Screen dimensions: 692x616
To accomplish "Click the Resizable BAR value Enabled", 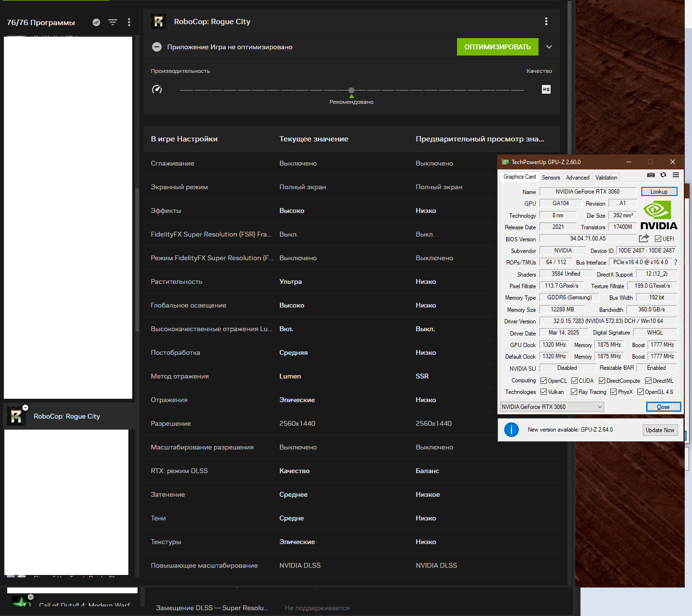I will [x=656, y=368].
